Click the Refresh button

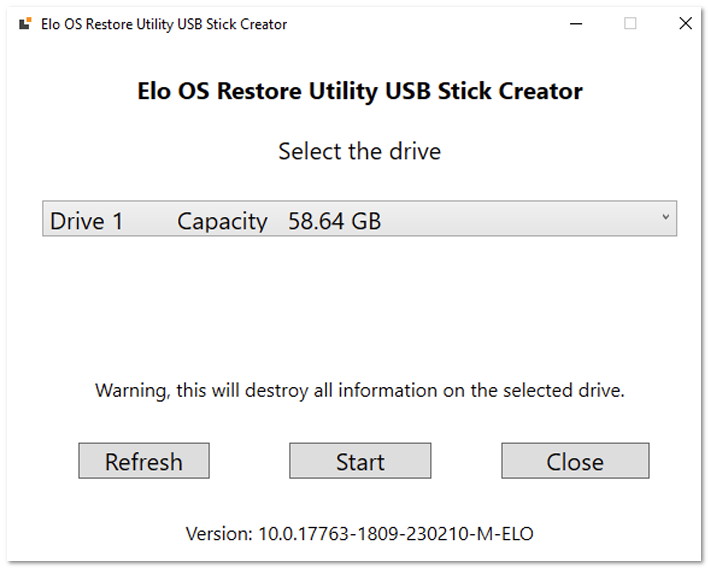144,461
